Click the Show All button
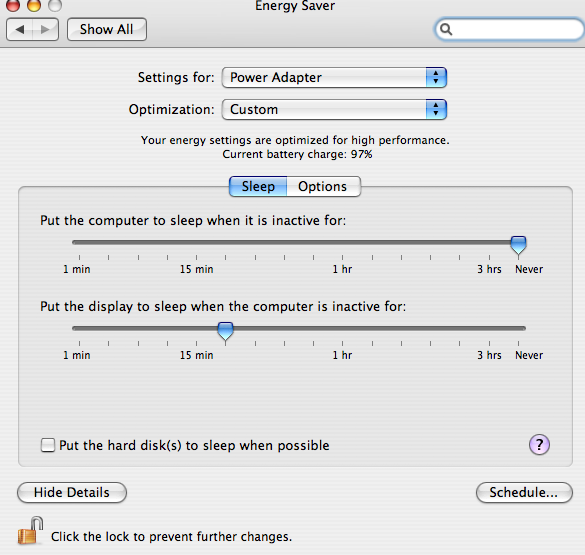This screenshot has height=555, width=585. 107,29
